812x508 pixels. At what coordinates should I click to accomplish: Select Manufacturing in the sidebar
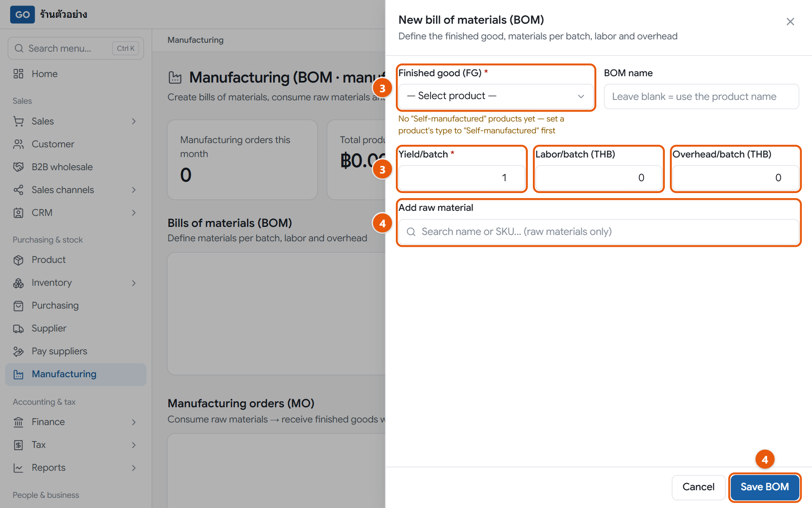coord(76,374)
